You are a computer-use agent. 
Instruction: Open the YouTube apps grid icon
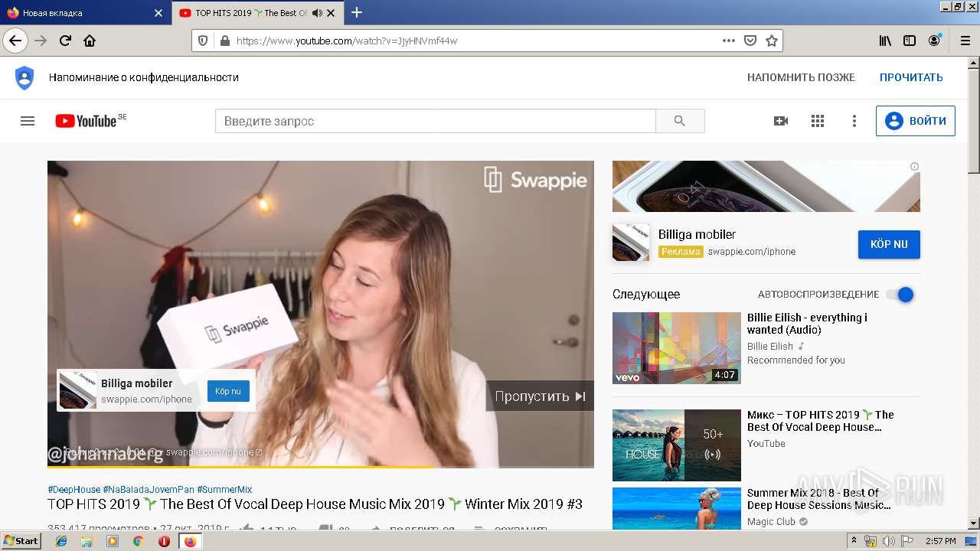coord(818,121)
